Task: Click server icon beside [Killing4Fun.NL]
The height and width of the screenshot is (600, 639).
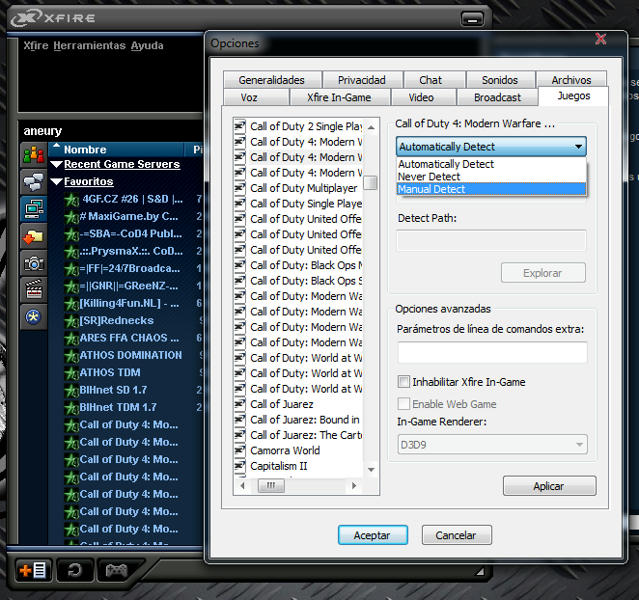Action: [x=72, y=304]
